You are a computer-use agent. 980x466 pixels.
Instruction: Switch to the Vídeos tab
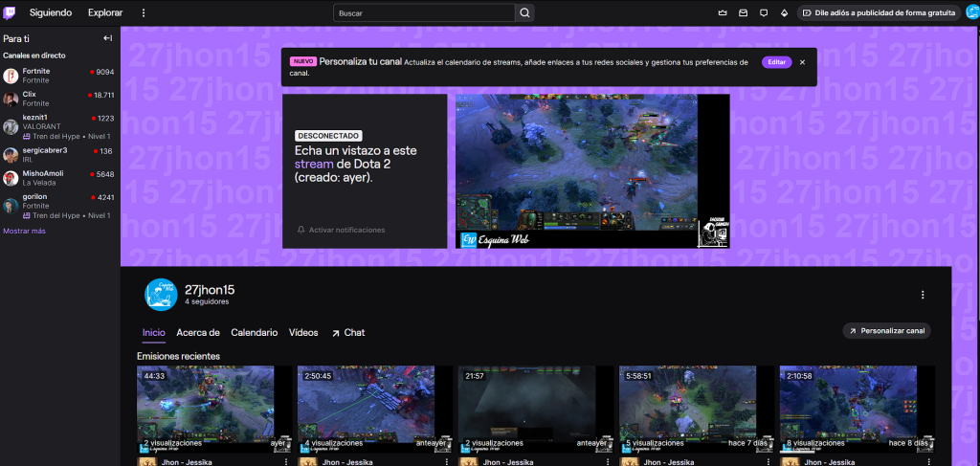click(x=303, y=333)
